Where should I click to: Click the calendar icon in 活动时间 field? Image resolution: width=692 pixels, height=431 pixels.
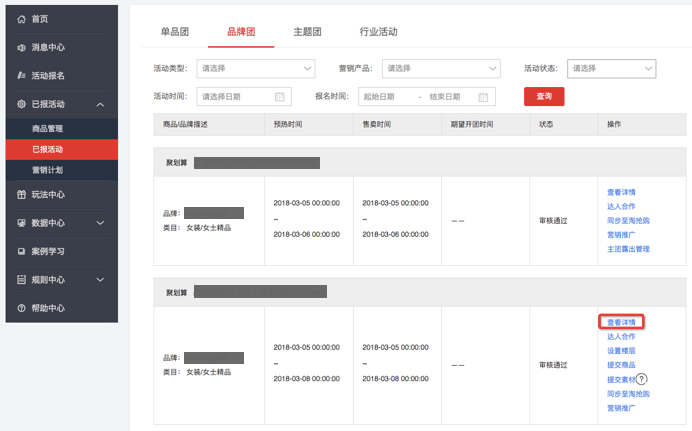point(280,97)
